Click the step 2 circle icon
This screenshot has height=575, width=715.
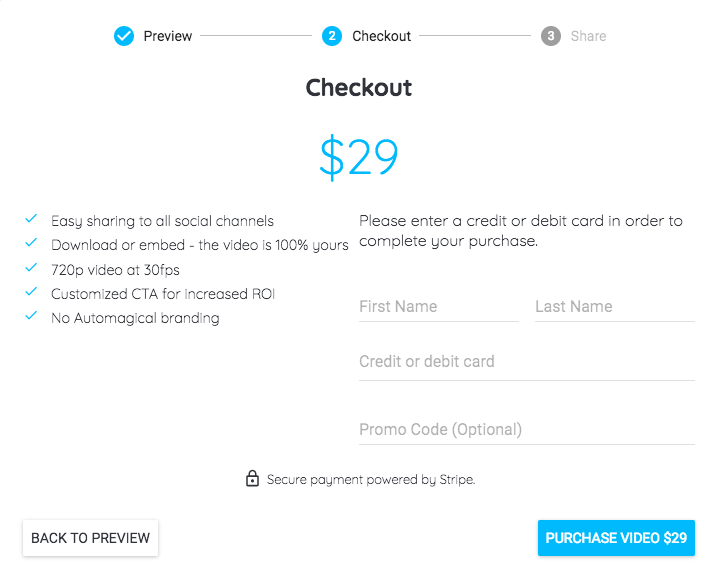tap(332, 36)
